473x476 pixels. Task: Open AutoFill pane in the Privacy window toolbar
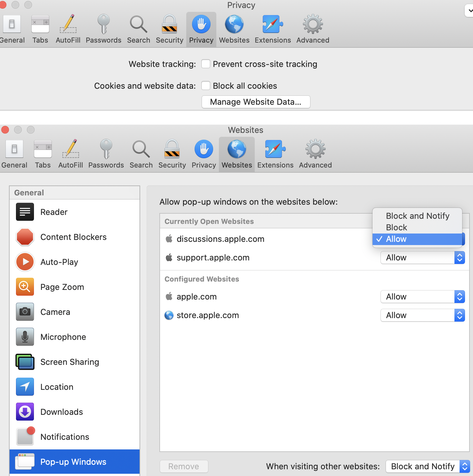(68, 29)
